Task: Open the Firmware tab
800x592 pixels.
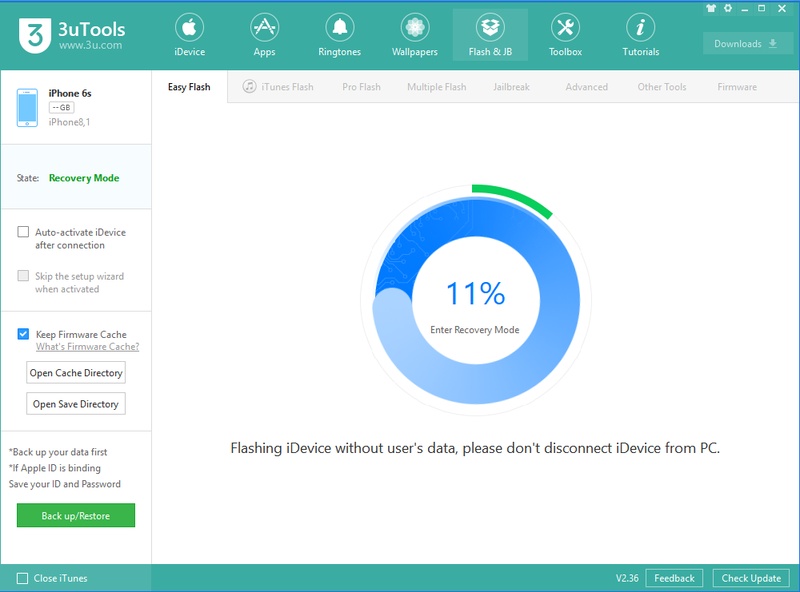Action: tap(737, 87)
